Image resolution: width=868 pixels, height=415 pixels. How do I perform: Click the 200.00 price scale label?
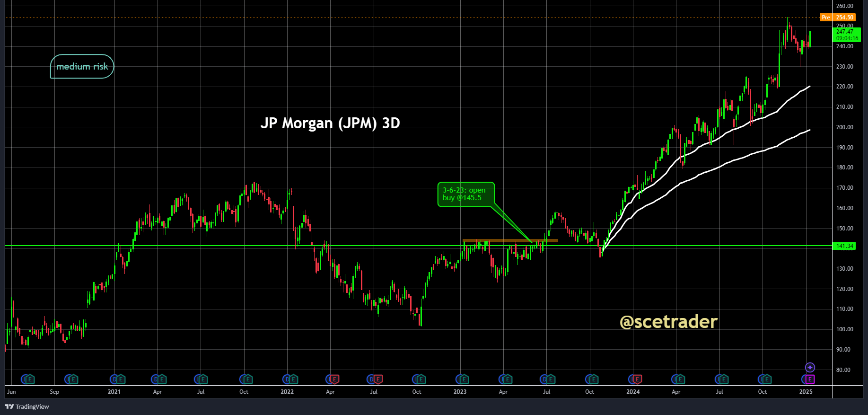pos(844,127)
